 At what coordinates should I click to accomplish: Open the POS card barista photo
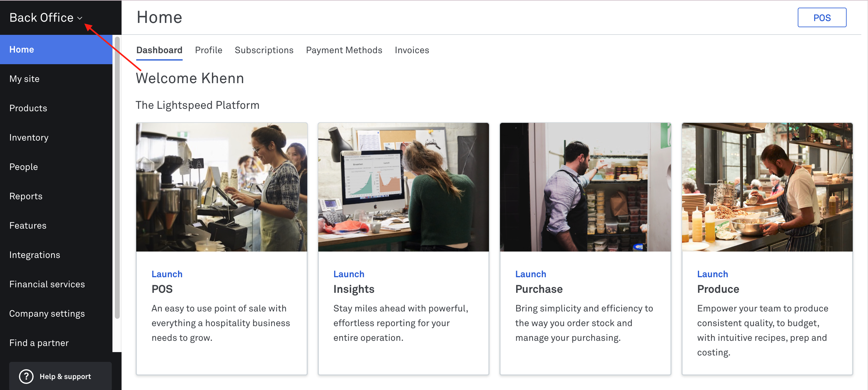pyautogui.click(x=221, y=187)
